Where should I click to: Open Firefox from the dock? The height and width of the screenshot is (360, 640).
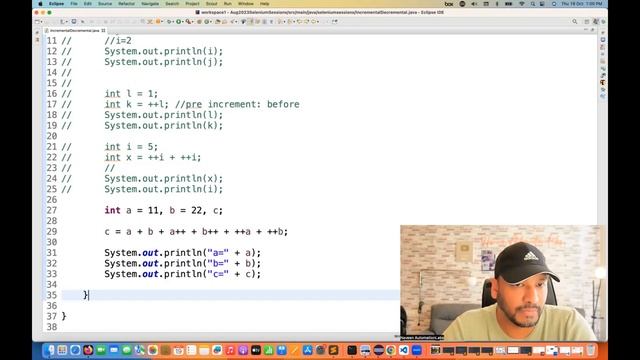(88, 350)
